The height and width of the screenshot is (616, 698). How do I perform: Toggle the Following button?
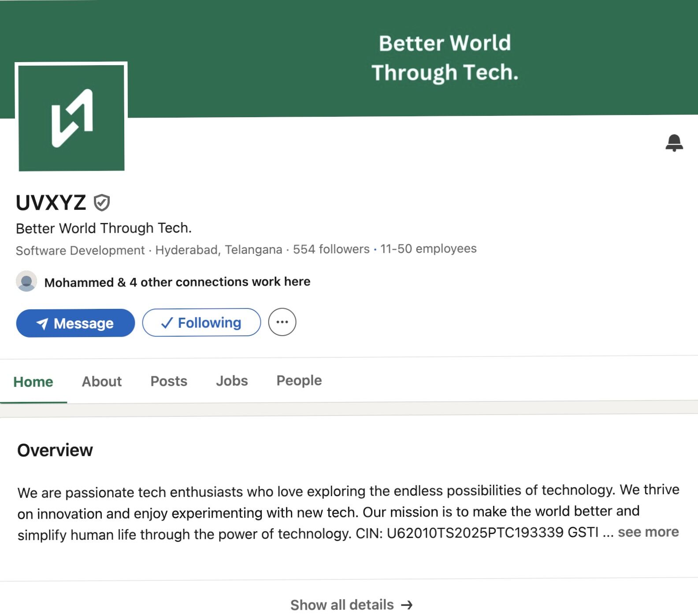pyautogui.click(x=201, y=323)
